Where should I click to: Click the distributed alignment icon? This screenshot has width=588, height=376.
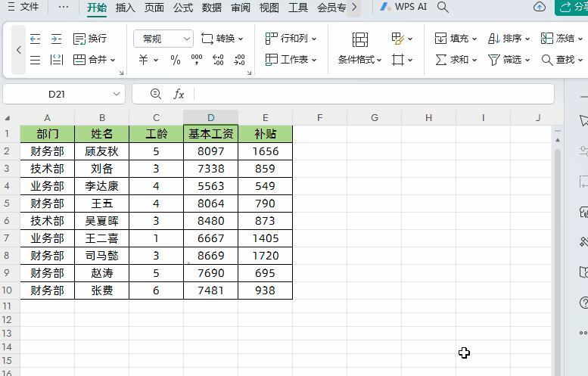click(56, 60)
